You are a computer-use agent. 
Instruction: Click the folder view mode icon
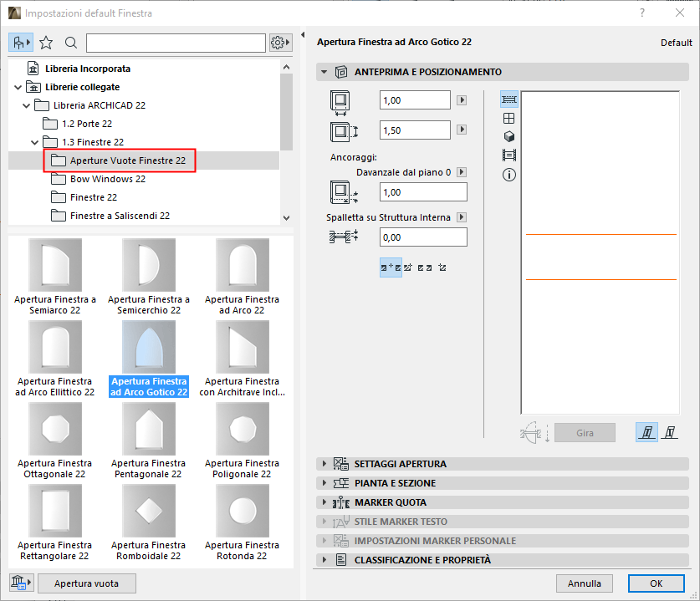[x=21, y=43]
